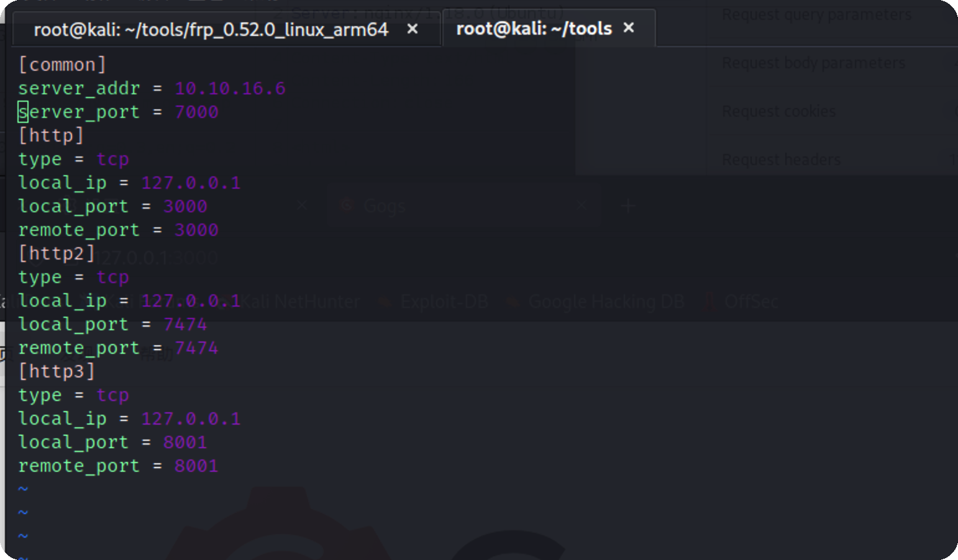Click tcp value under the [http2] section
Viewport: 958px width, 560px height.
click(112, 278)
